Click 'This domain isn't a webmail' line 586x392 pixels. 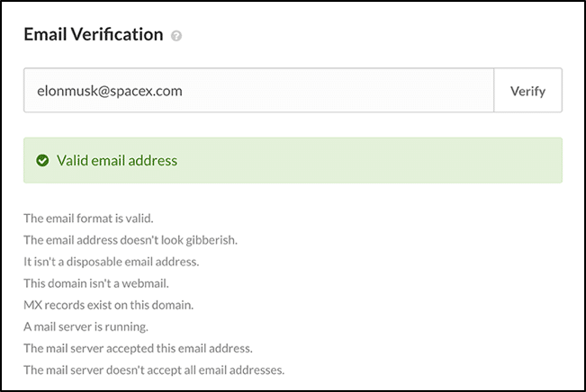[96, 283]
